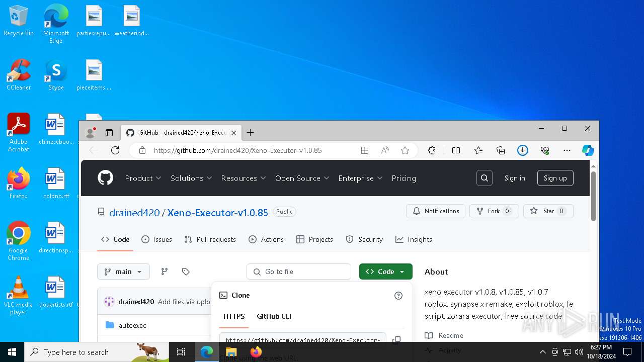Image resolution: width=644 pixels, height=362 pixels.
Task: Switch to Code repository tab
Action: point(115,239)
